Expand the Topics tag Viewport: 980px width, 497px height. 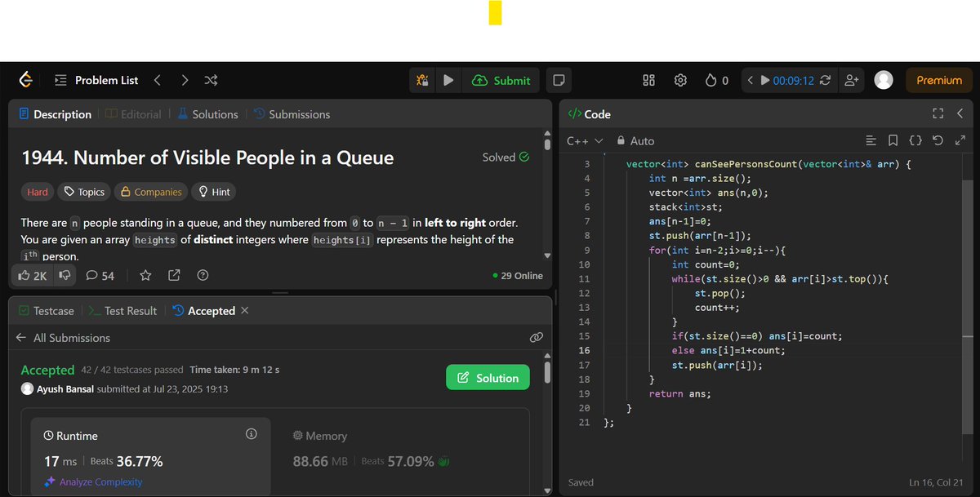pos(84,192)
